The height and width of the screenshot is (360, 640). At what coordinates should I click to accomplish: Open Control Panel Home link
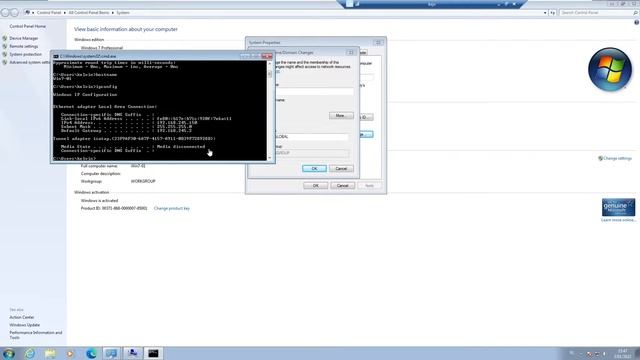point(28,26)
